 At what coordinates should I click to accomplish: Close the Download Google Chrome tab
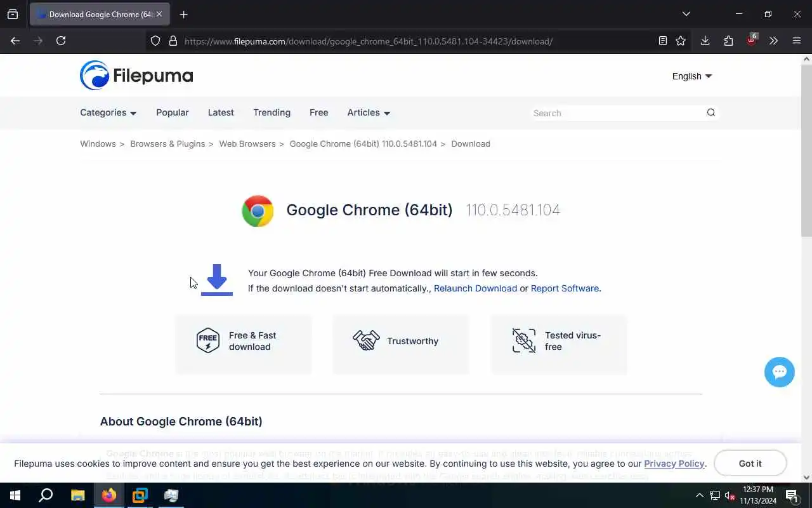pos(159,14)
